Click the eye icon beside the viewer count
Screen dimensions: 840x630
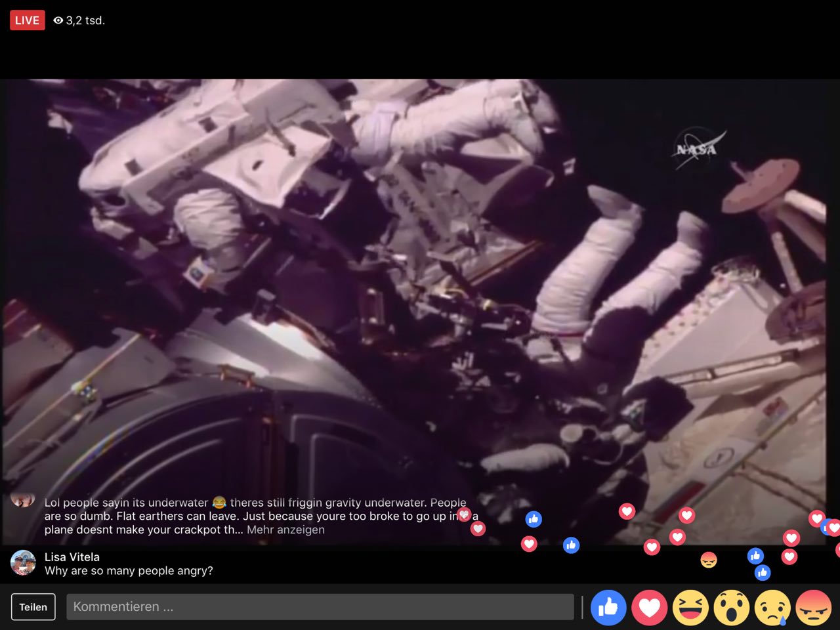pyautogui.click(x=58, y=20)
